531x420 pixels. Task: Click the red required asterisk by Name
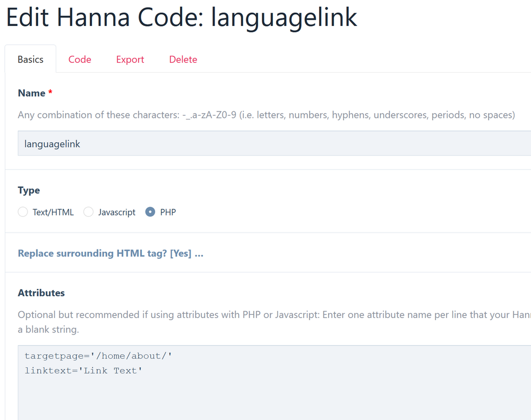50,93
